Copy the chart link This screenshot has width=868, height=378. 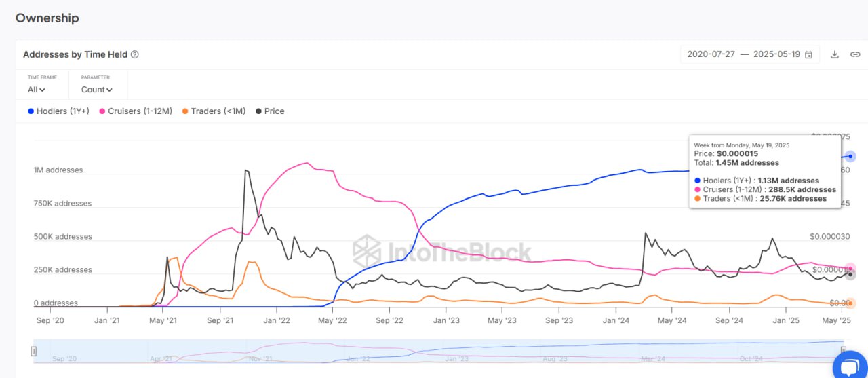tap(854, 54)
